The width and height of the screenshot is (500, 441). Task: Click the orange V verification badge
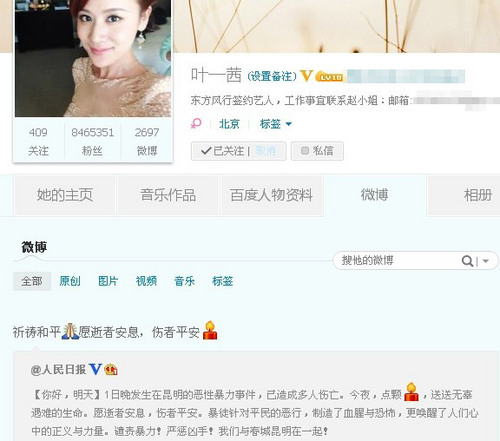306,76
